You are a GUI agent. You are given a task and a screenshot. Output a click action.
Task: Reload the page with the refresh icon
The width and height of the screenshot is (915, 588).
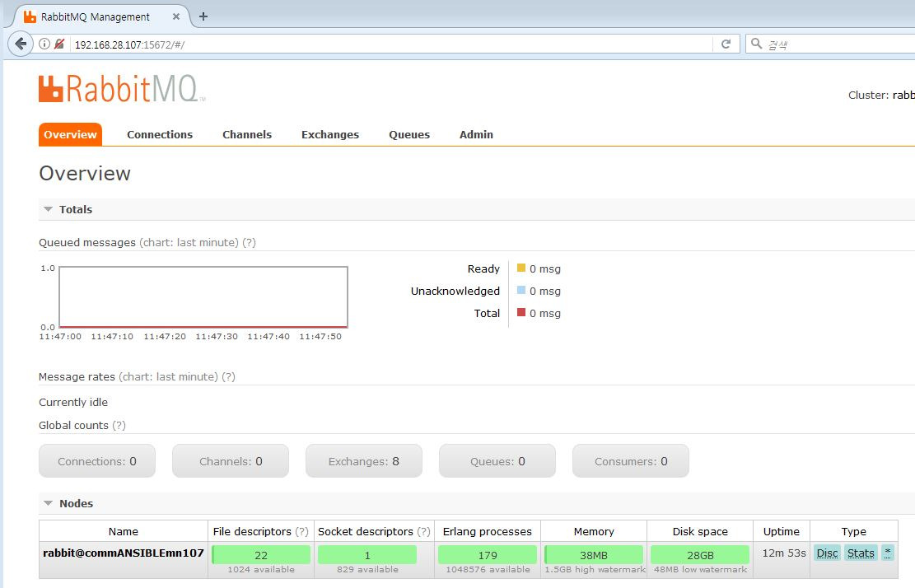point(726,44)
